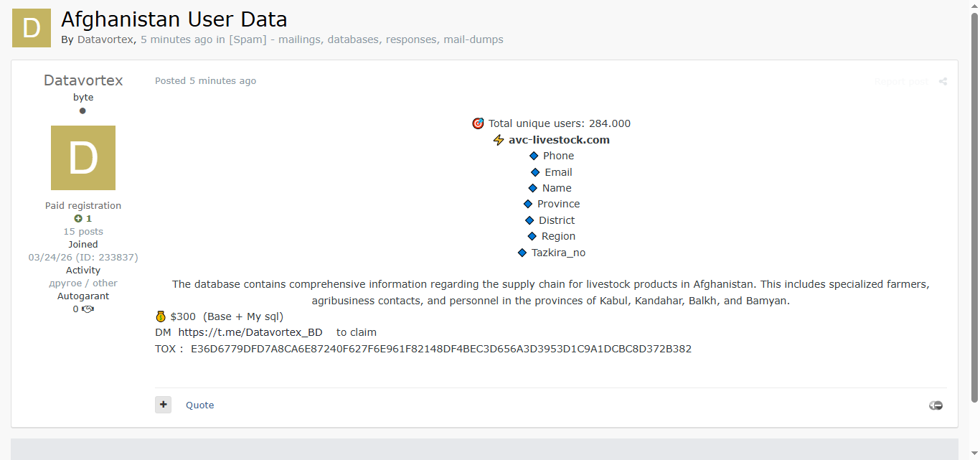
Task: Click the 'Afghanistan User Data' thread title
Action: (x=174, y=19)
